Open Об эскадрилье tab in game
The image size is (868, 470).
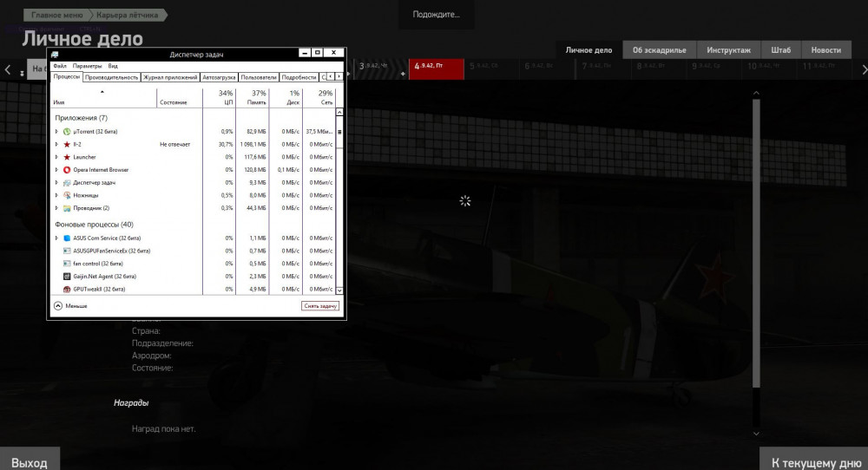[660, 49]
